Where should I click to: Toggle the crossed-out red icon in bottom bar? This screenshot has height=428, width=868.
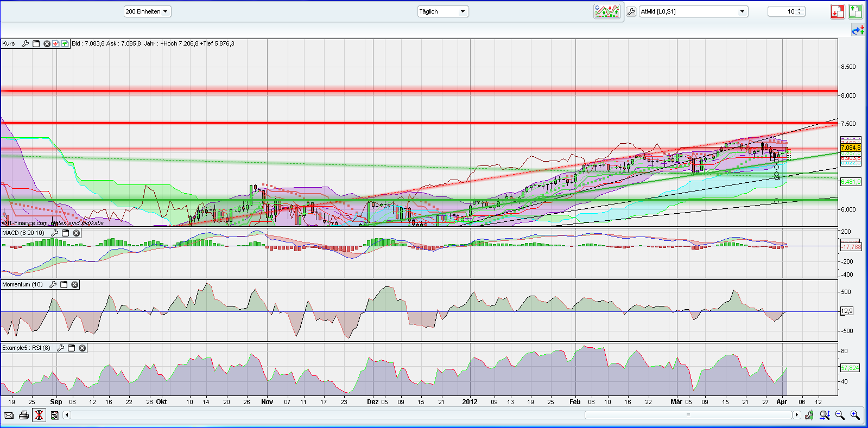[39, 416]
